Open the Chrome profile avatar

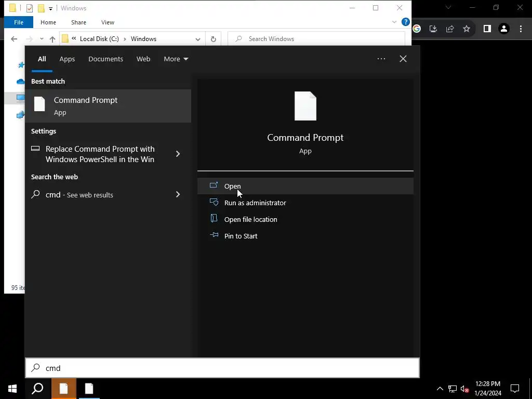[x=504, y=29]
